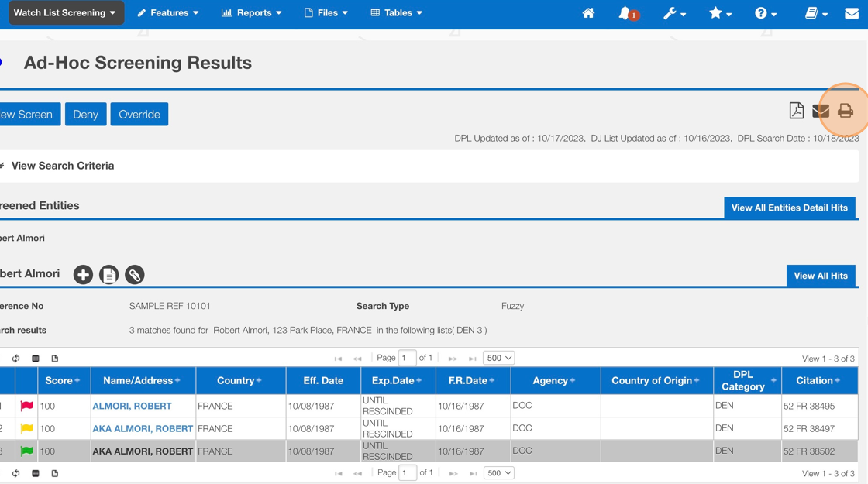This screenshot has height=484, width=868.
Task: Export results as PDF icon
Action: (796, 111)
